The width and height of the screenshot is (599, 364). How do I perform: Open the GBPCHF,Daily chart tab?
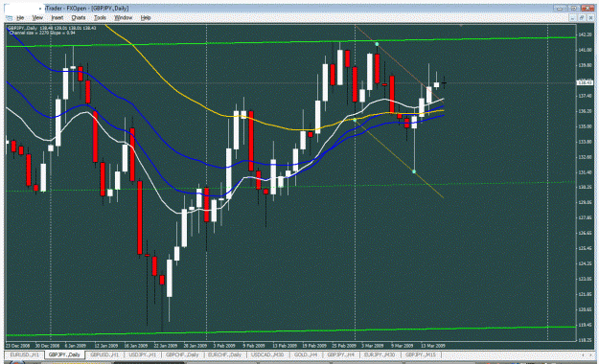[x=182, y=354]
